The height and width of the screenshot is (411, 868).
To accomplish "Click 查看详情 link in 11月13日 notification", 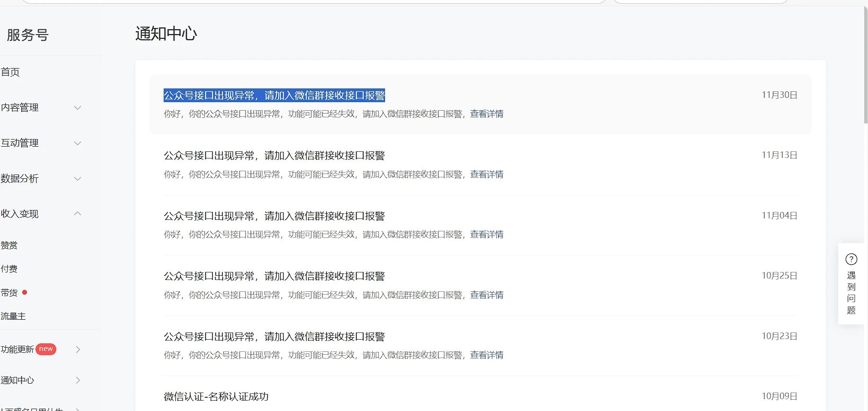I will [x=487, y=175].
